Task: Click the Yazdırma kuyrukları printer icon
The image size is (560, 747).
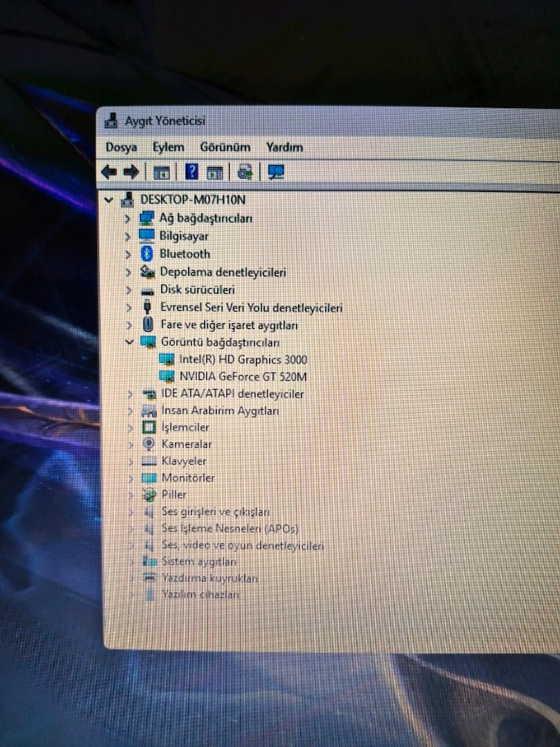Action: [x=149, y=578]
